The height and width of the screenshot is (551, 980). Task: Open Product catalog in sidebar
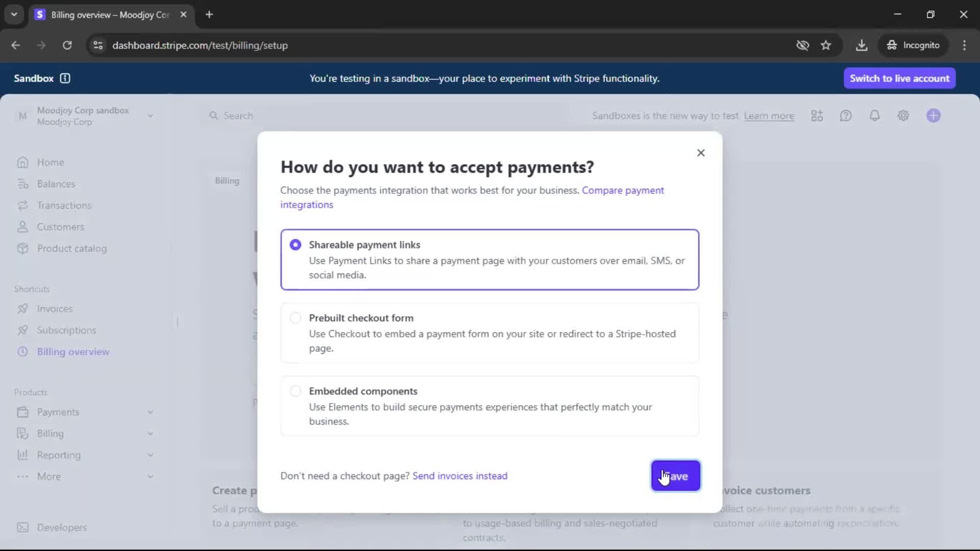point(71,248)
